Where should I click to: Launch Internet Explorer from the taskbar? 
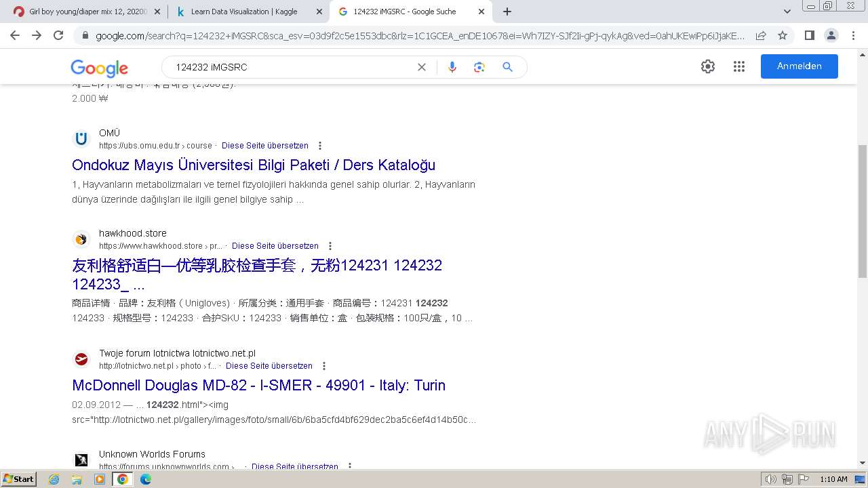pos(54,479)
